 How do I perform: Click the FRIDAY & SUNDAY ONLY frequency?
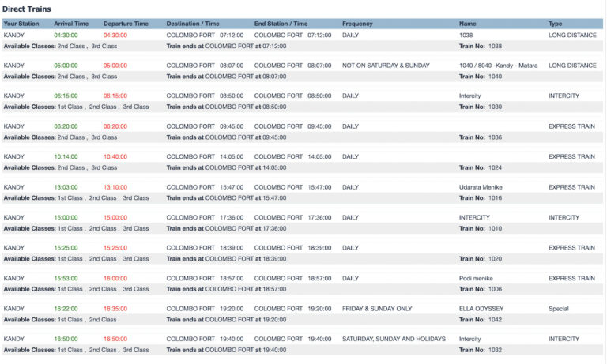pos(377,309)
